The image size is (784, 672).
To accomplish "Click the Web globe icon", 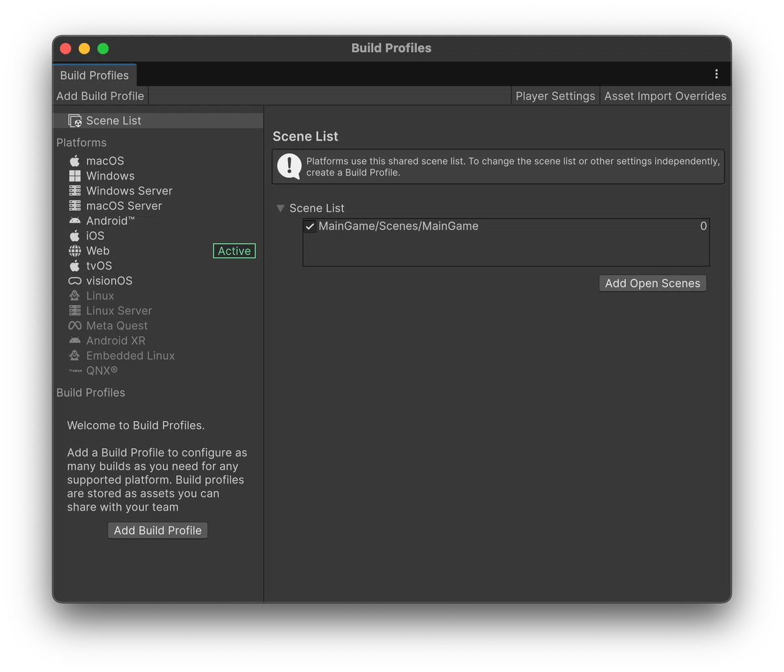I will pos(75,251).
